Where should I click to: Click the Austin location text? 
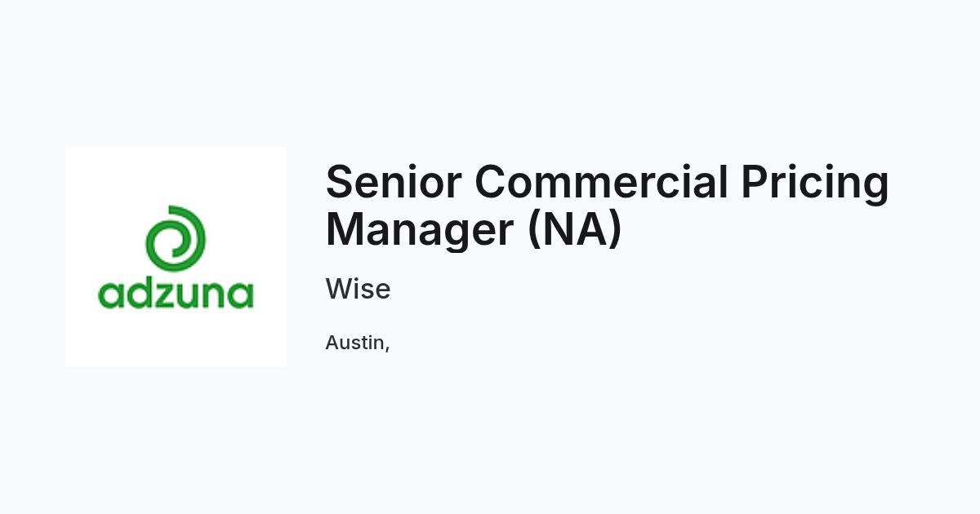point(358,343)
